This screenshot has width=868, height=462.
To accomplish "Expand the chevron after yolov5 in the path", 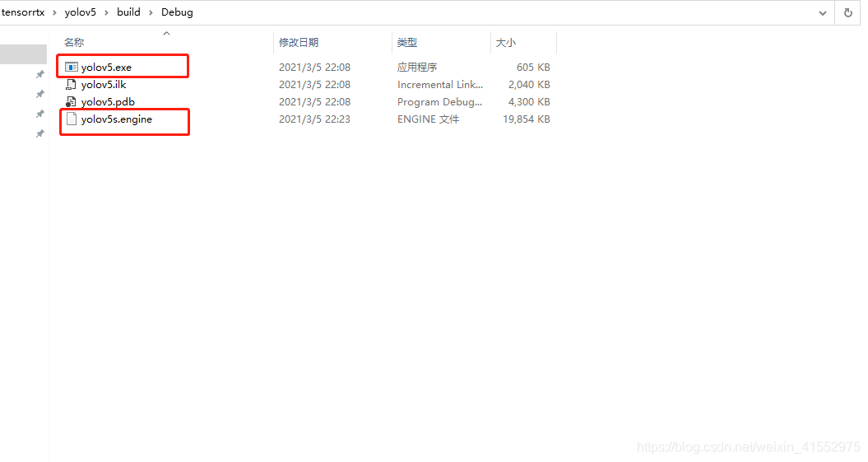I will pyautogui.click(x=106, y=12).
